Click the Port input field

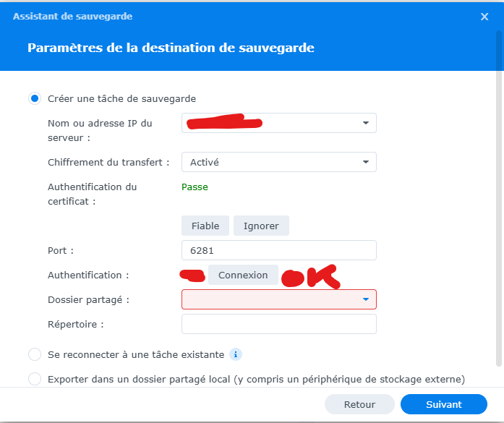click(279, 250)
